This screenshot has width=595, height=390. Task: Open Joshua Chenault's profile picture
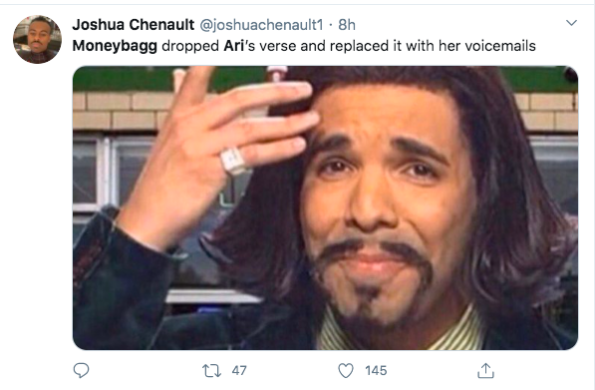pos(37,39)
